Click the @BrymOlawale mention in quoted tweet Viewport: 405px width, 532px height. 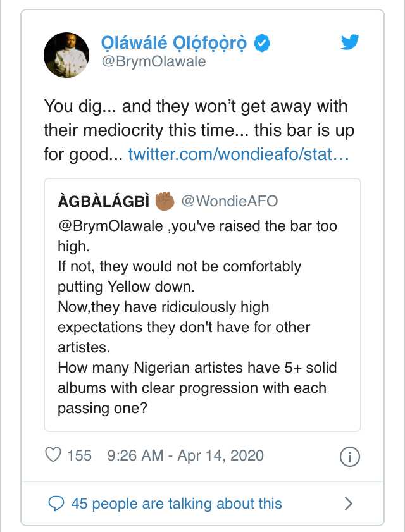[x=110, y=226]
